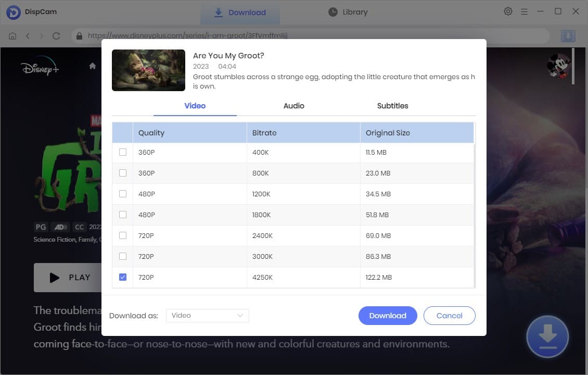Open the hamburger menu at top right
The height and width of the screenshot is (375, 588).
(x=524, y=11)
